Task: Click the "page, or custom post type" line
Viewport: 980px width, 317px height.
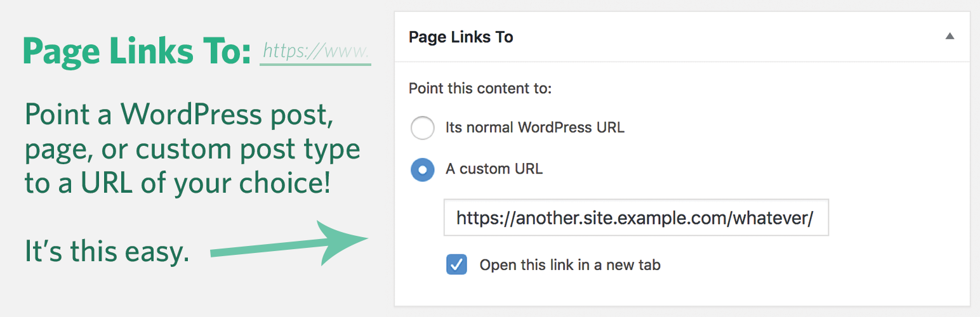Action: [192, 149]
